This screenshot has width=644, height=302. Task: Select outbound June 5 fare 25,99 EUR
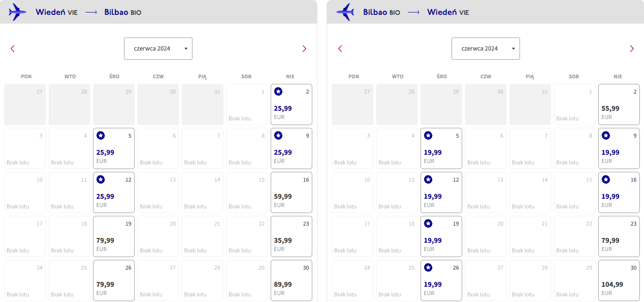[x=114, y=148]
